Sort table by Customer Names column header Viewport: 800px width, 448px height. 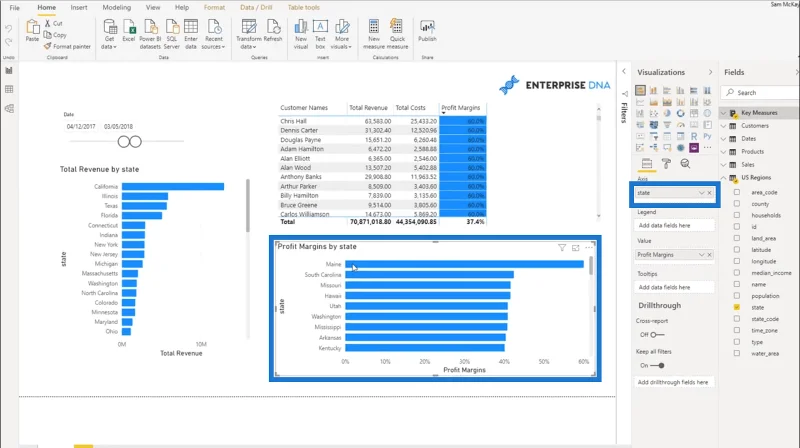(304, 108)
